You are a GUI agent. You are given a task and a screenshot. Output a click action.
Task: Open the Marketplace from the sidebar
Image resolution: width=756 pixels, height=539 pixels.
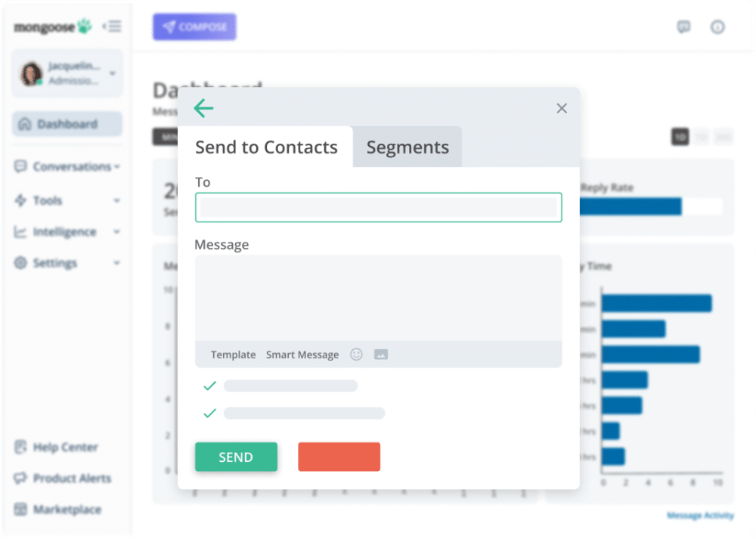[67, 510]
